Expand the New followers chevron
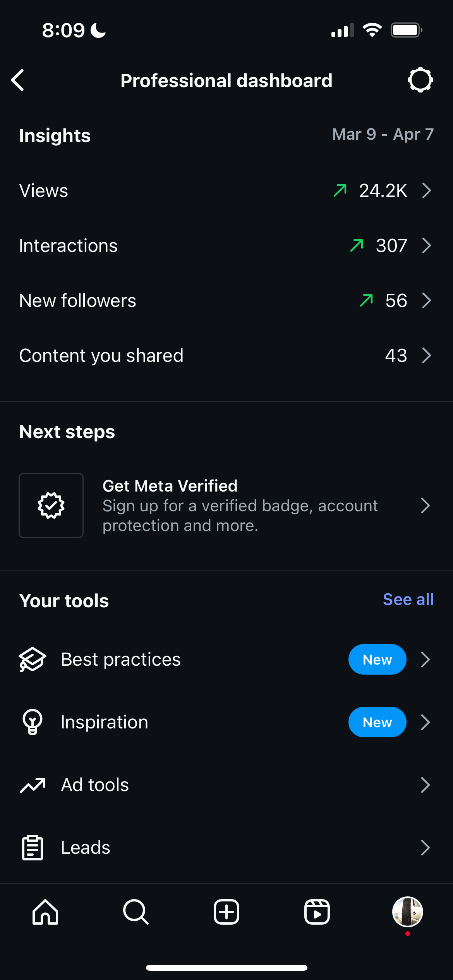 click(426, 300)
